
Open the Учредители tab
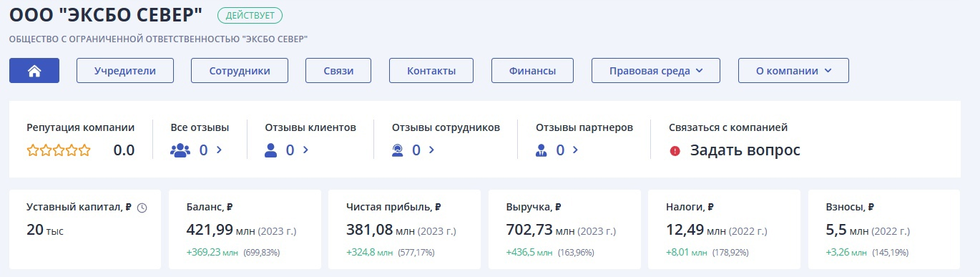point(125,71)
